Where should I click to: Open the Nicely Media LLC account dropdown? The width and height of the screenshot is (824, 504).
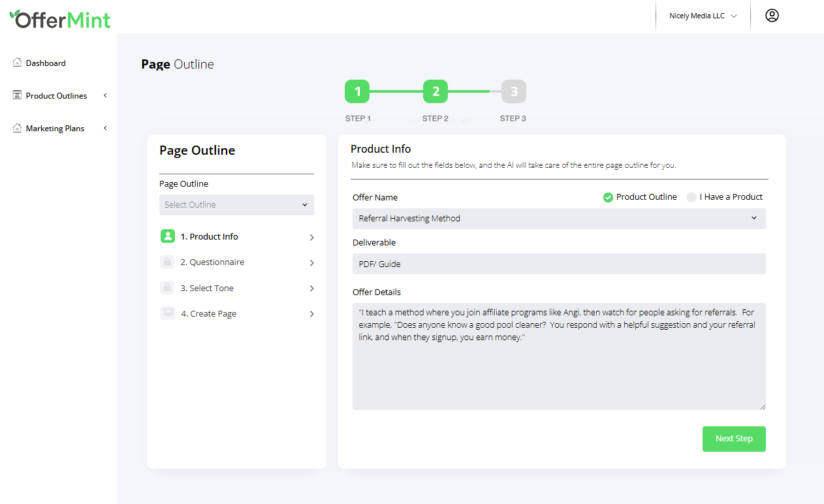click(703, 16)
